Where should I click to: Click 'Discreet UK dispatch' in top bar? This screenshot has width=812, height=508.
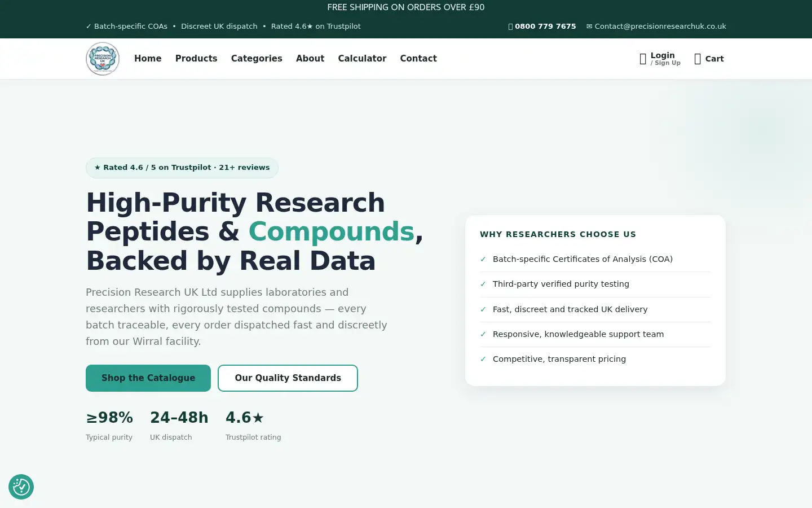(x=219, y=27)
